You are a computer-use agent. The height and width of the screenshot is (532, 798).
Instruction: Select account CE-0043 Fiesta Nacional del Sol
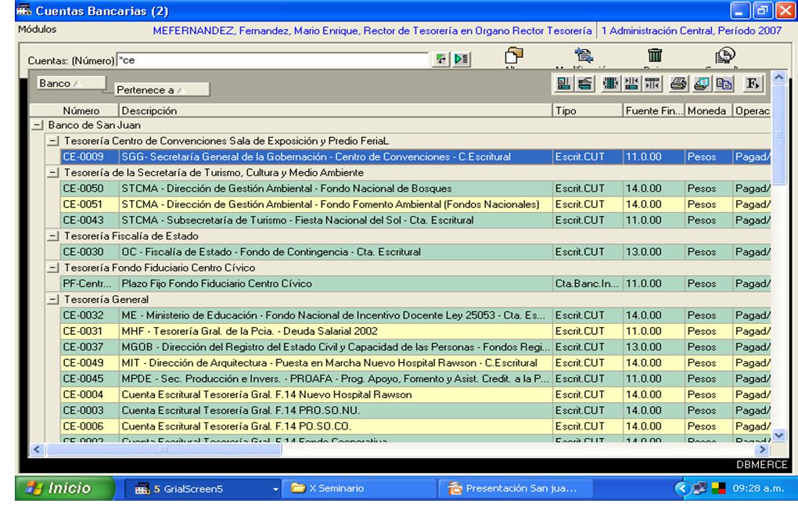(415, 220)
